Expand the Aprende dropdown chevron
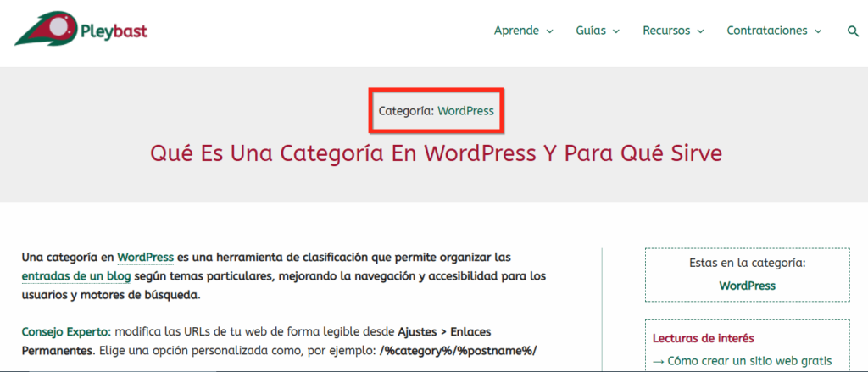Image resolution: width=868 pixels, height=372 pixels. click(549, 31)
